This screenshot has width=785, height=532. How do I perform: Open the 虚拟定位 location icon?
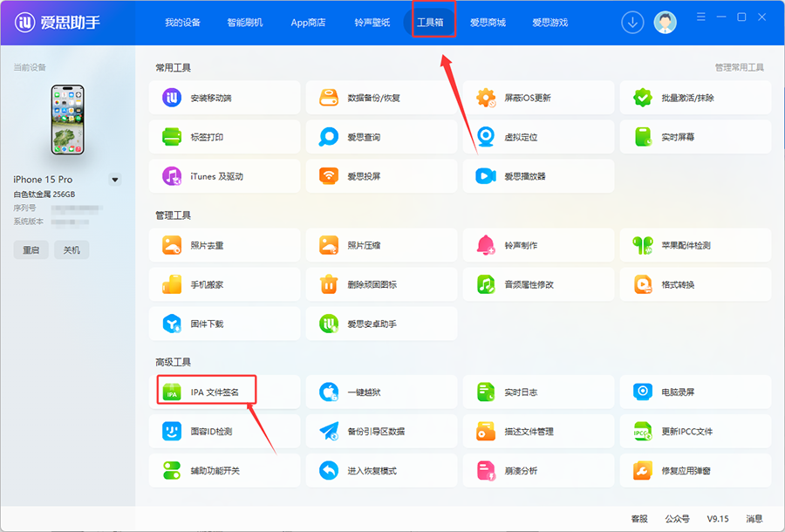coord(486,137)
